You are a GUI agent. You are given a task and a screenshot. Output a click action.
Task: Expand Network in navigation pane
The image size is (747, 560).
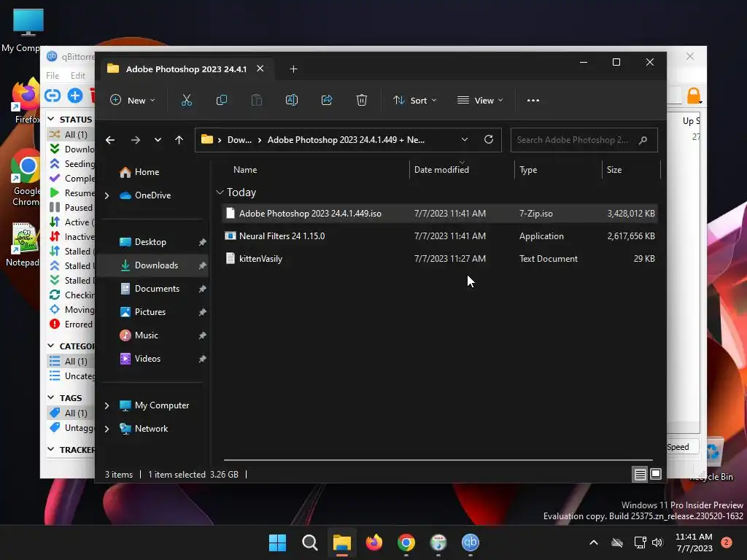click(x=107, y=429)
